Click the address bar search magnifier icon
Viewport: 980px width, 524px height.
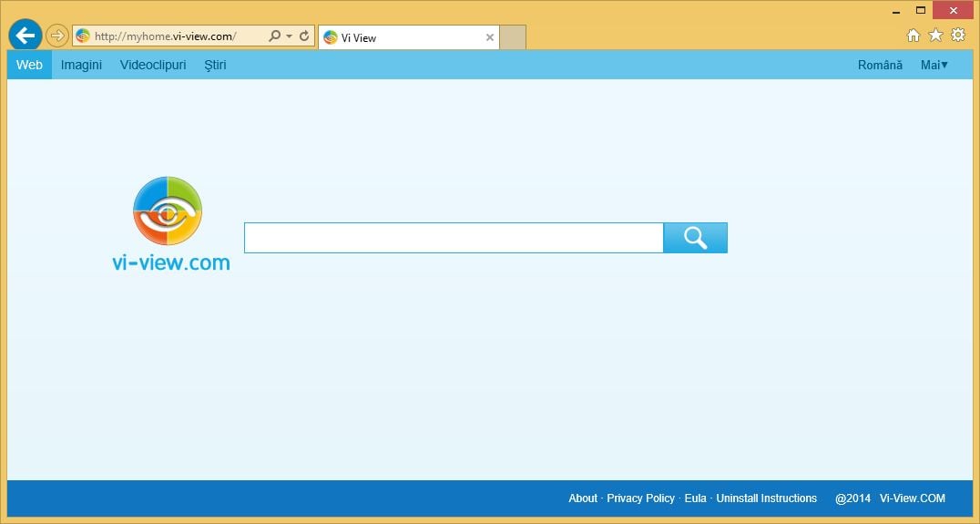click(274, 36)
